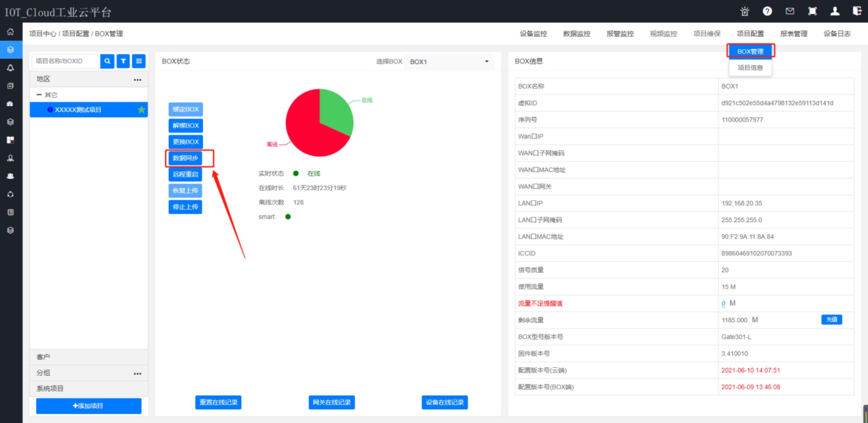Screen dimensions: 868x423
Task: Open the 分组 three-dots options menu
Action: 137,374
